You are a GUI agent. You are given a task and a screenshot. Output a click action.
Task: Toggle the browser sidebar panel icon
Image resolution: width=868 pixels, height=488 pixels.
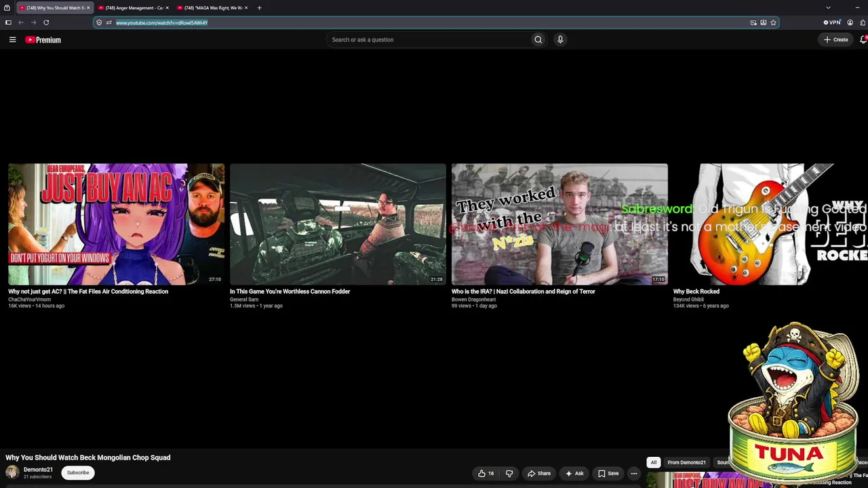(8, 22)
